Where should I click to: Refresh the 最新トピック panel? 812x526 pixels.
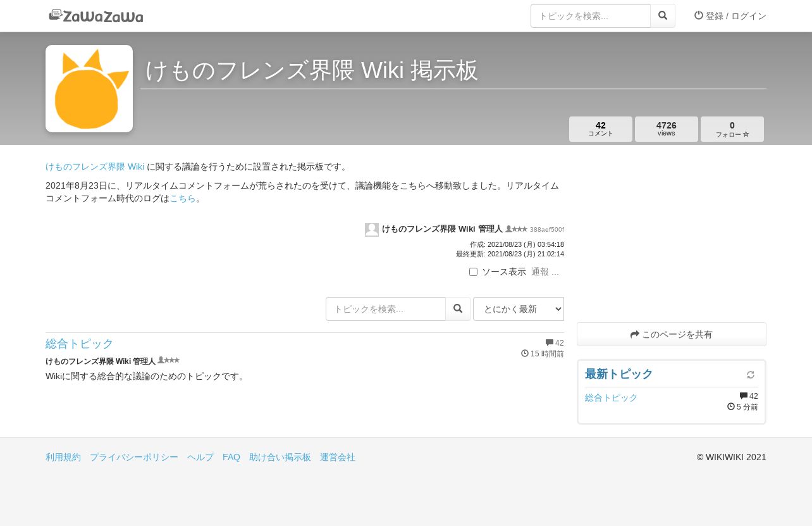[x=751, y=375]
